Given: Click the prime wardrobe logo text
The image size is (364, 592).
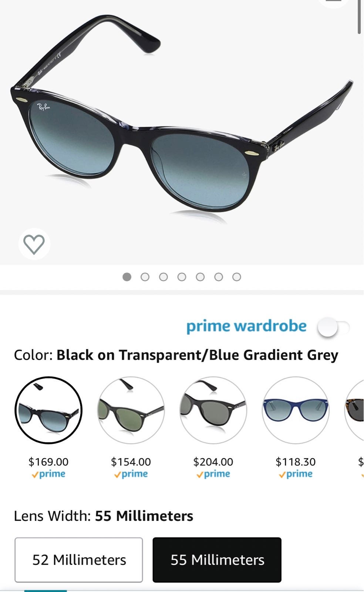Looking at the screenshot, I should pos(246,327).
